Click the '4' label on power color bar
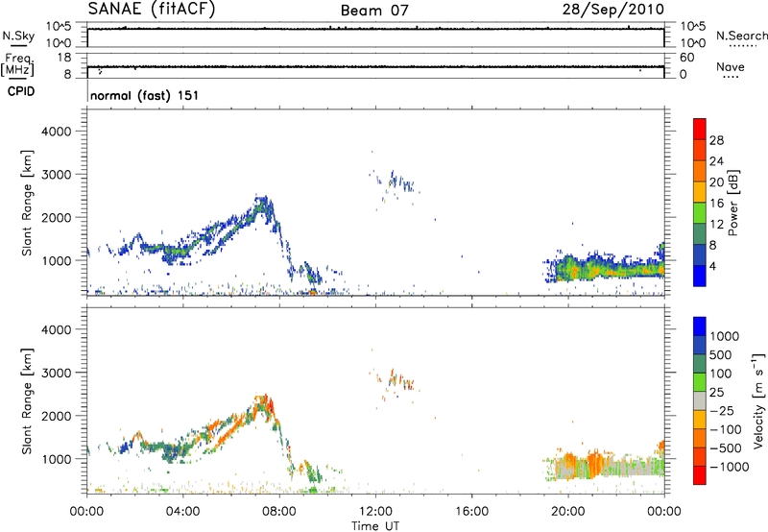This screenshot has height=532, width=768. [x=712, y=266]
